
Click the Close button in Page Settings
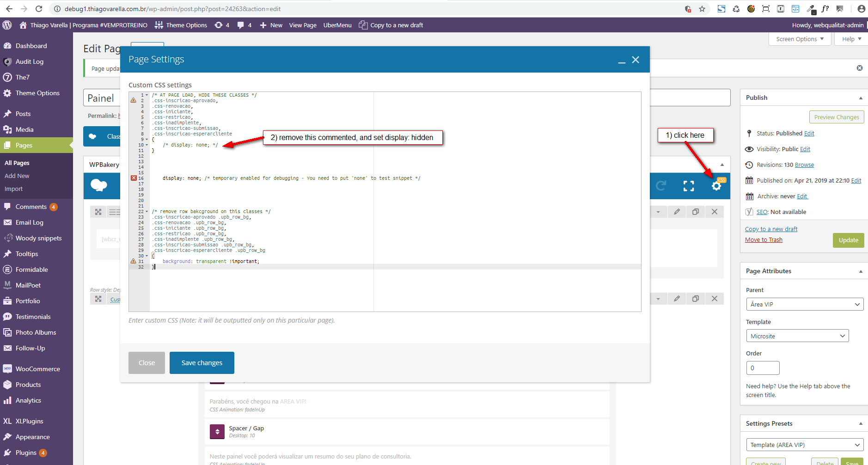pyautogui.click(x=147, y=363)
